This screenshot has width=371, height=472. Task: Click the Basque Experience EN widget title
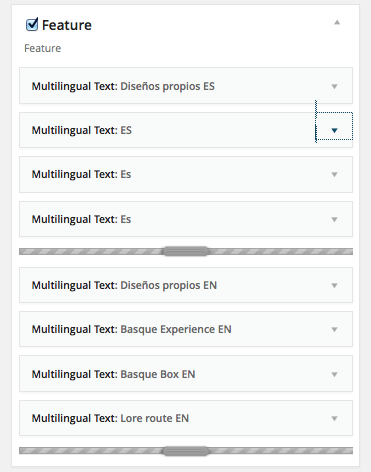(x=131, y=329)
